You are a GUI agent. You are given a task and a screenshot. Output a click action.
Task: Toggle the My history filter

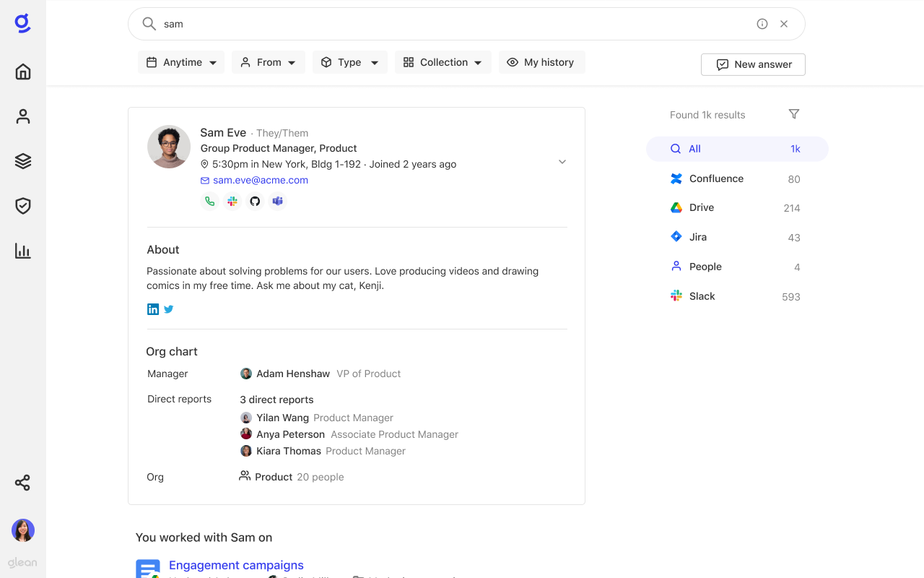click(x=541, y=62)
